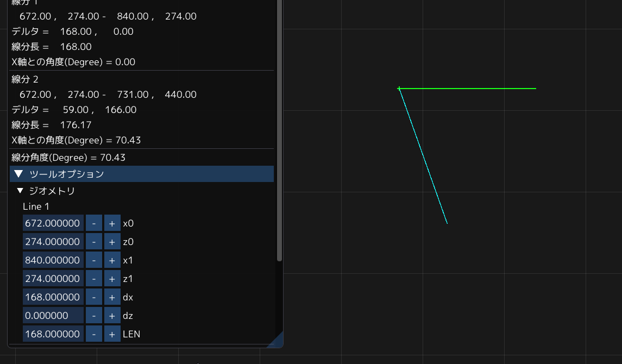Click the dx value field 168.000000
This screenshot has width=622, height=364.
tap(53, 297)
